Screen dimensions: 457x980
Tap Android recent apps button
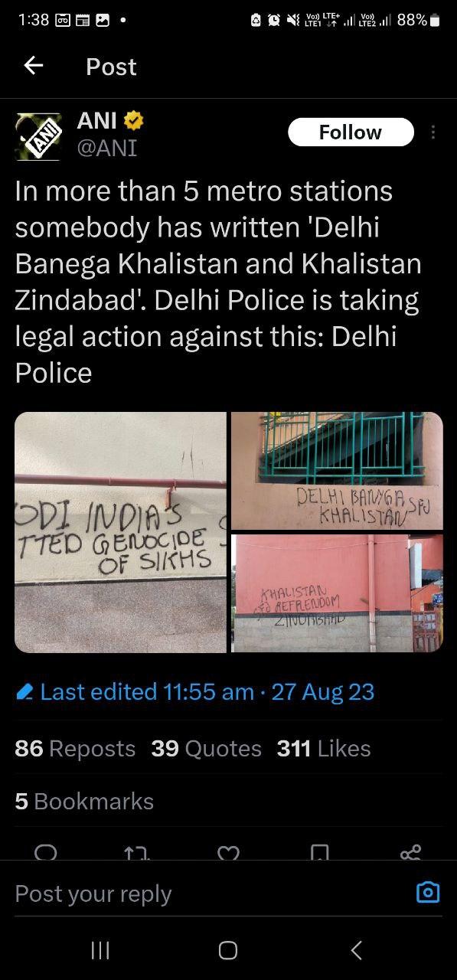[x=100, y=950]
